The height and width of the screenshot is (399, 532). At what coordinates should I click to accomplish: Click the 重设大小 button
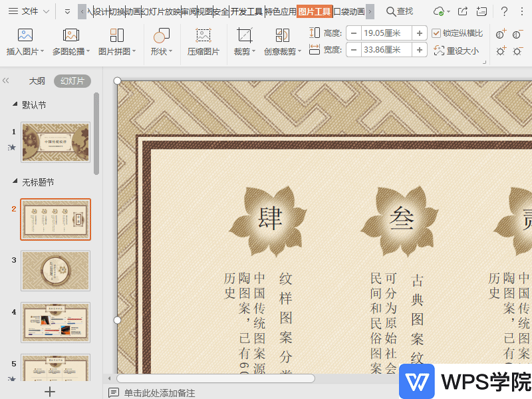456,51
